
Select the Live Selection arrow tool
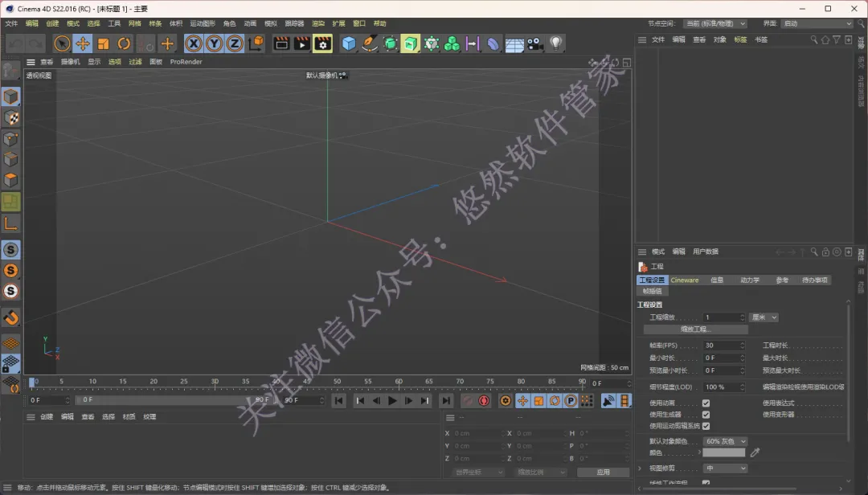pyautogui.click(x=62, y=43)
